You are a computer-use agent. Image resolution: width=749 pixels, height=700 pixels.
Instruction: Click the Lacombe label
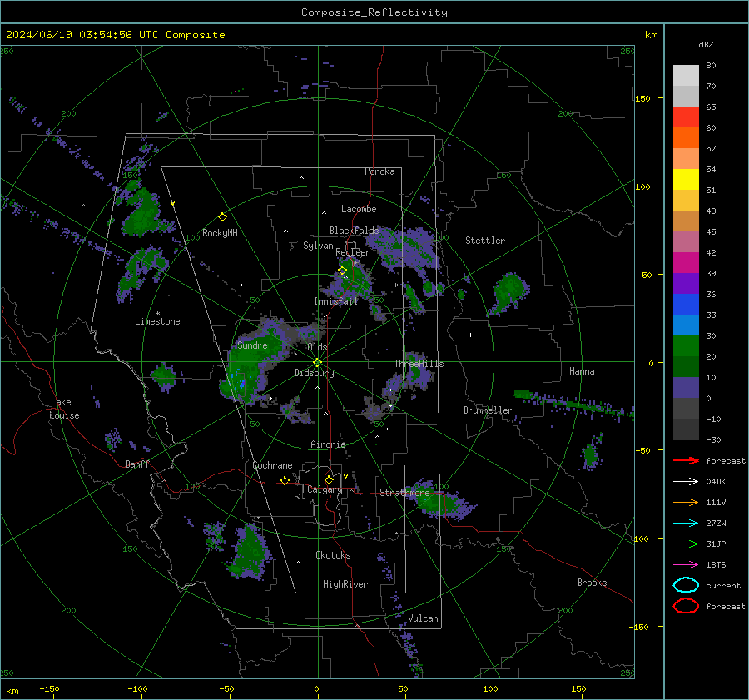point(359,209)
